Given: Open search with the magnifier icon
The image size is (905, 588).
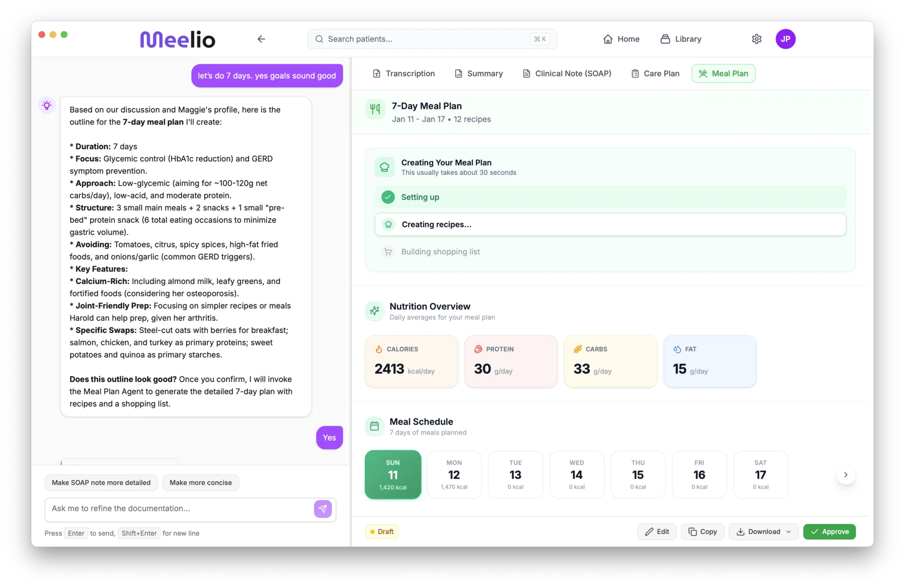Looking at the screenshot, I should click(320, 39).
